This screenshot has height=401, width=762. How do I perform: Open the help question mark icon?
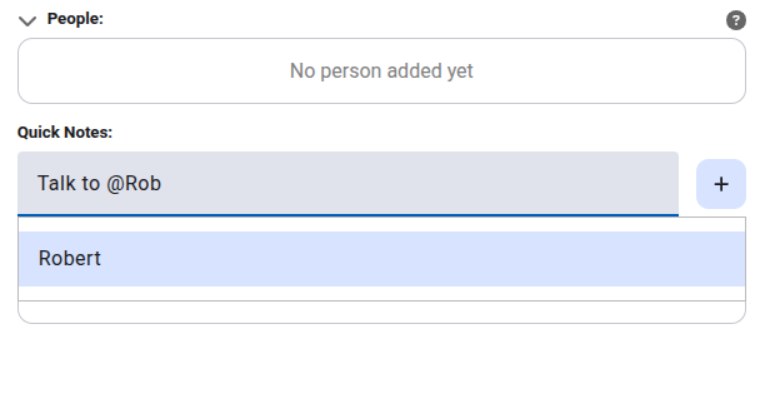pyautogui.click(x=736, y=20)
